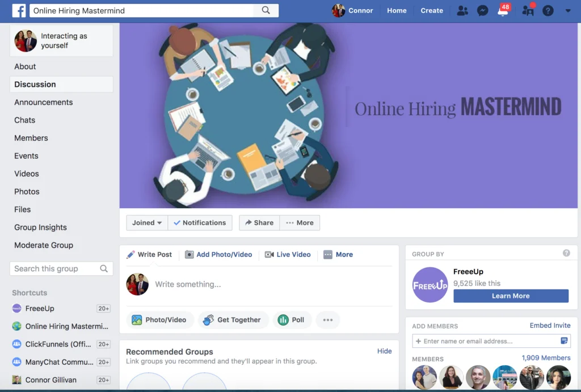
Task: Click the first member avatar thumbnail
Action: click(x=424, y=377)
